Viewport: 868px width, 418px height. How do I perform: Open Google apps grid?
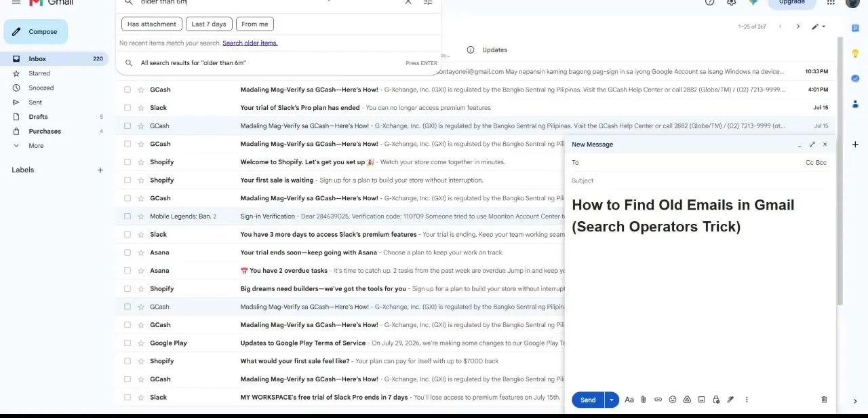[831, 3]
